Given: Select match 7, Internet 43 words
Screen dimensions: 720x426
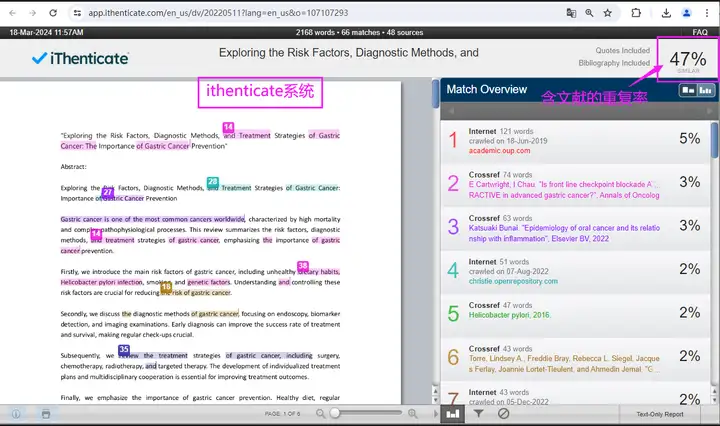Looking at the screenshot, I should tap(575, 394).
